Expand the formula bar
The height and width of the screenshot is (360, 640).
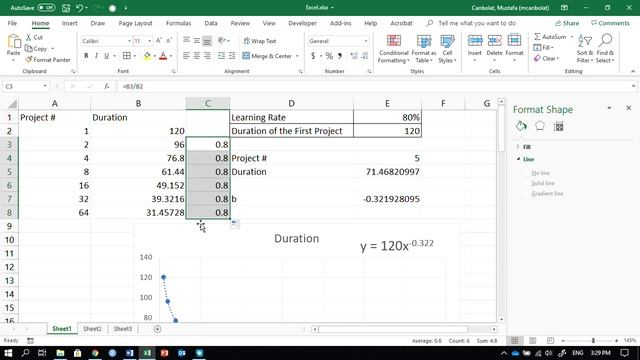coord(633,86)
